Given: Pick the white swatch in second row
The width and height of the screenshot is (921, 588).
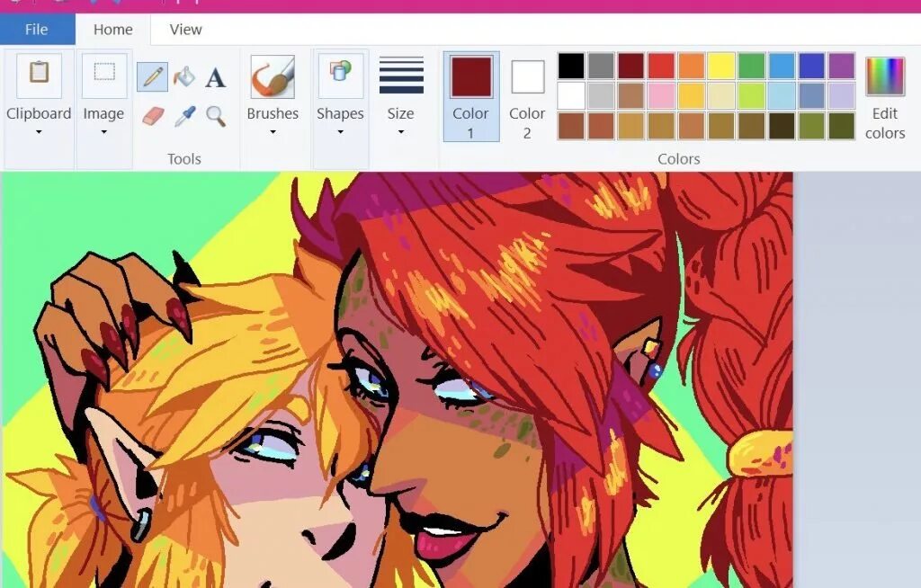Looking at the screenshot, I should click(x=571, y=95).
